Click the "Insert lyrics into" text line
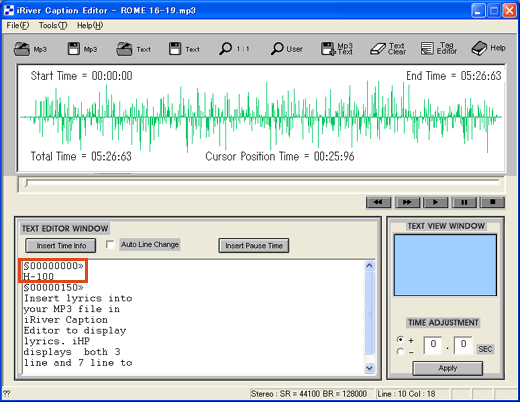The width and height of the screenshot is (520, 402). coord(78,298)
